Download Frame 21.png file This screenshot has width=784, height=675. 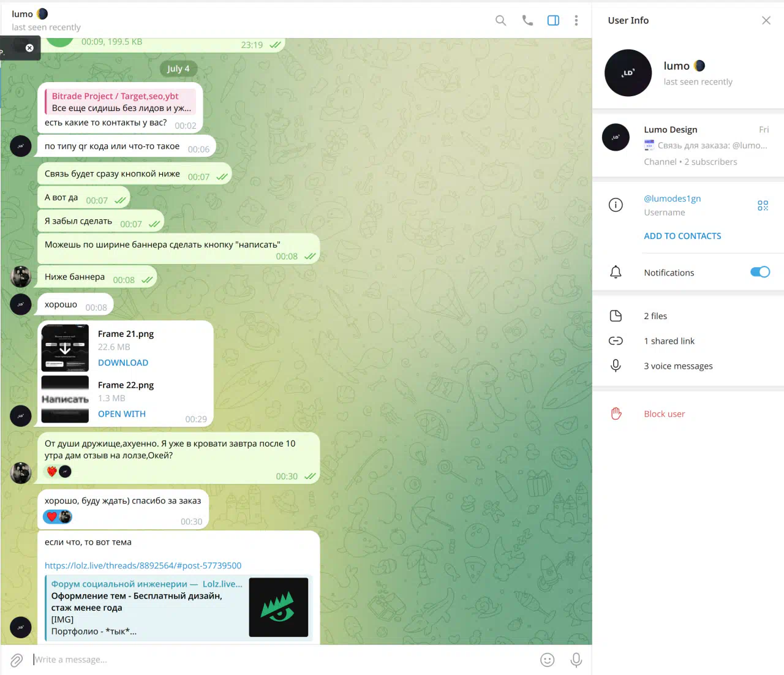[x=123, y=363]
